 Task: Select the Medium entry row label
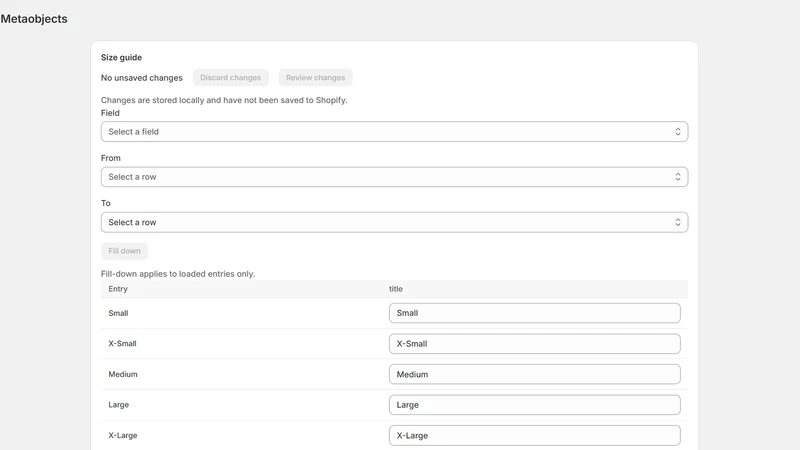(x=123, y=374)
